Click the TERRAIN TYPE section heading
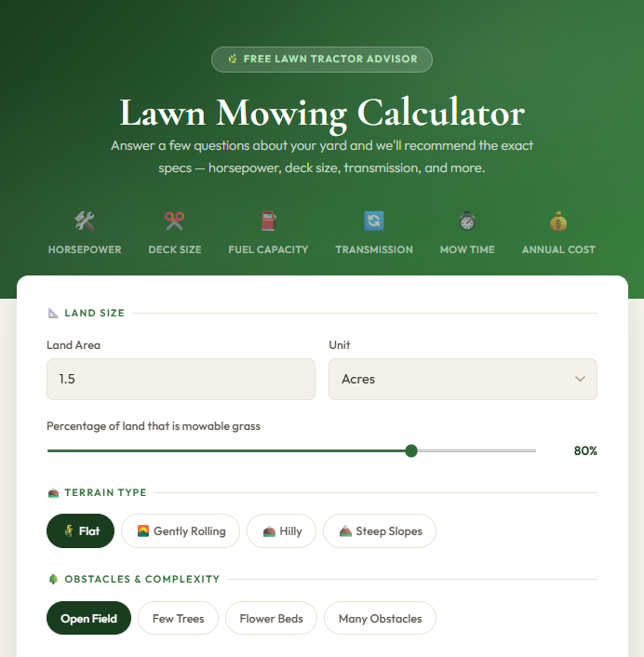Image resolution: width=644 pixels, height=657 pixels. pos(105,493)
